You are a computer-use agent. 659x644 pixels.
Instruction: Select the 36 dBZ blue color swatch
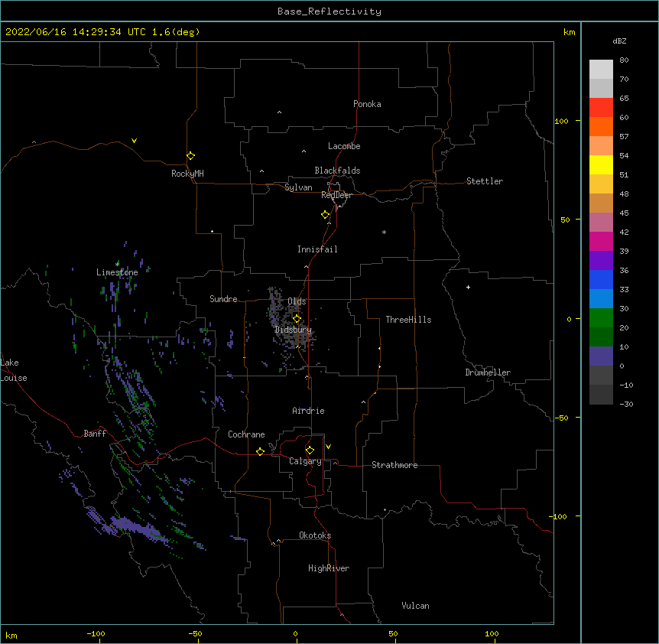pos(601,279)
